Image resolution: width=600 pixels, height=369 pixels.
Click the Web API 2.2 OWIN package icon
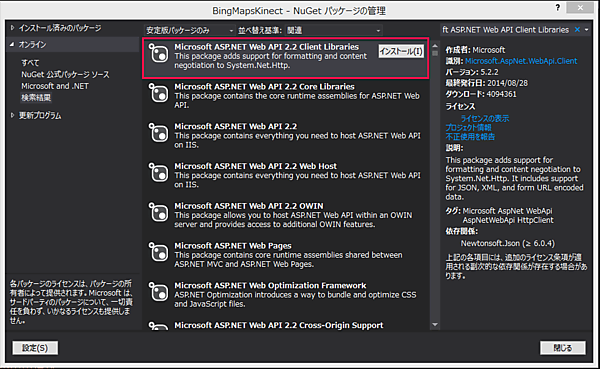(x=158, y=212)
